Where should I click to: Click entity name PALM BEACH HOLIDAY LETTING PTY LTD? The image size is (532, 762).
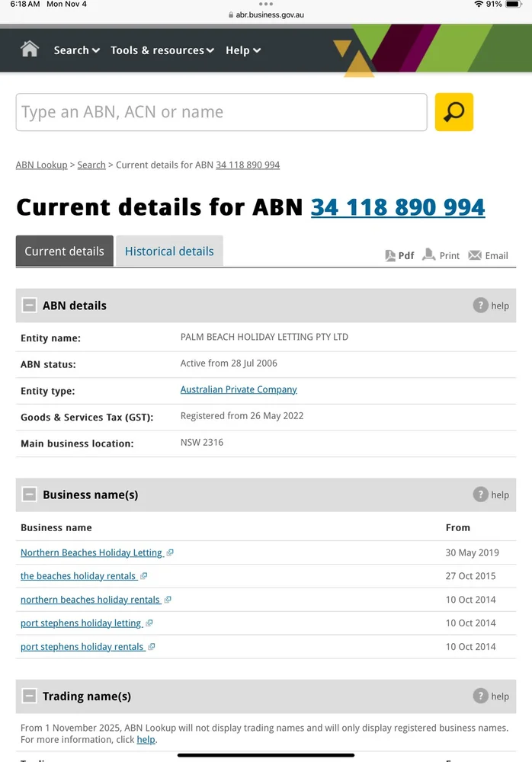[x=264, y=337]
